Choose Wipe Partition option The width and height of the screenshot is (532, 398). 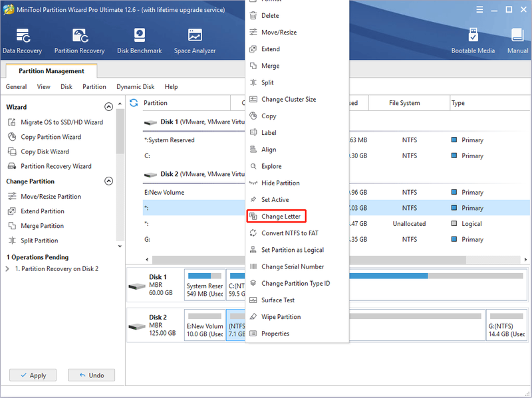pos(297,317)
